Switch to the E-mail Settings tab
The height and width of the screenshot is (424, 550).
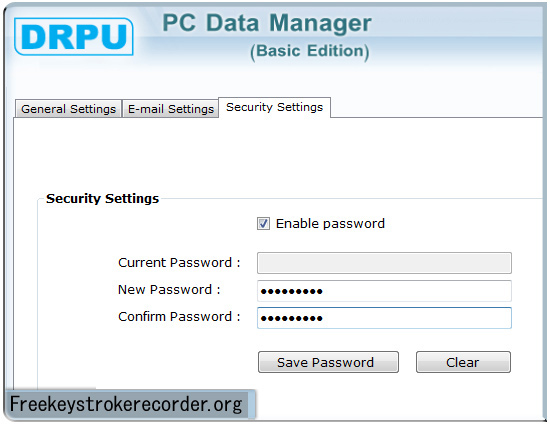pyautogui.click(x=171, y=109)
